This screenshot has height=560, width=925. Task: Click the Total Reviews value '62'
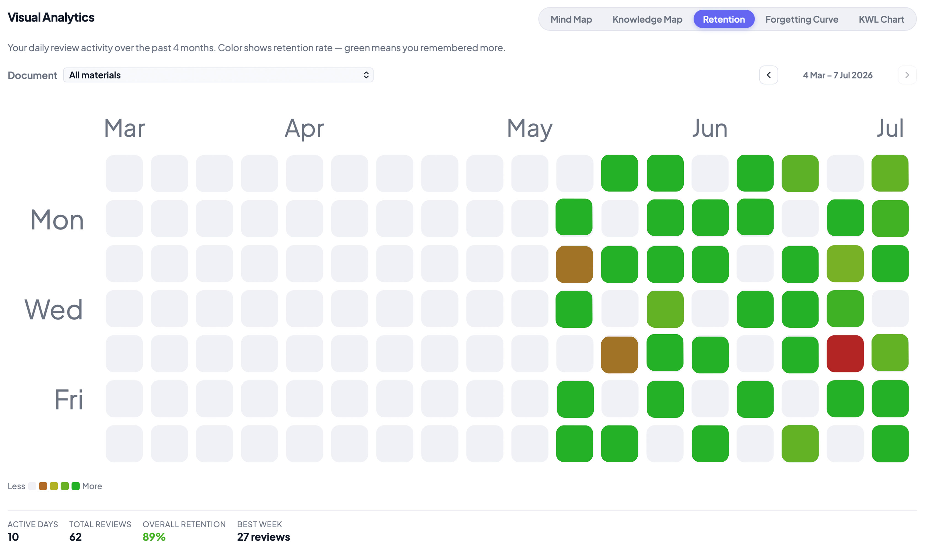coord(76,537)
